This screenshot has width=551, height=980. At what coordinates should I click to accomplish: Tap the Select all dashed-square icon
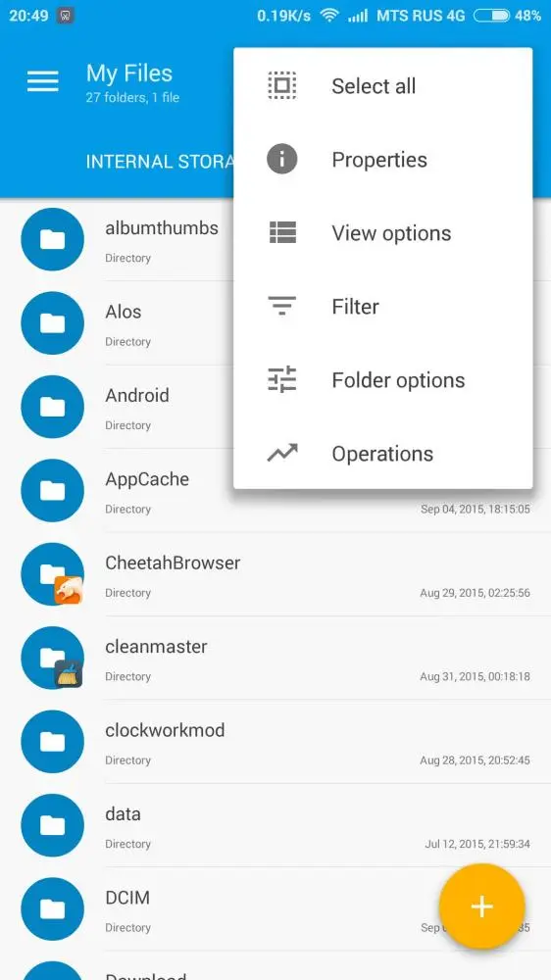[x=282, y=85]
